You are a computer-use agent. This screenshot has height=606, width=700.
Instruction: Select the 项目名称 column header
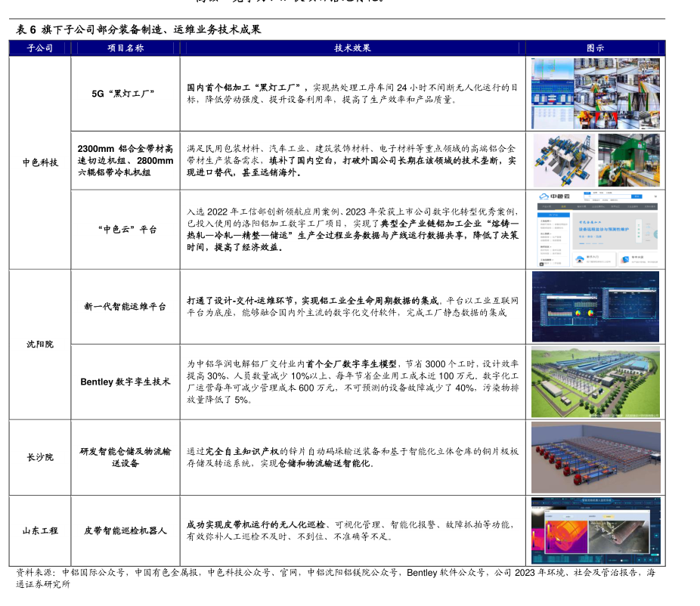pos(125,48)
